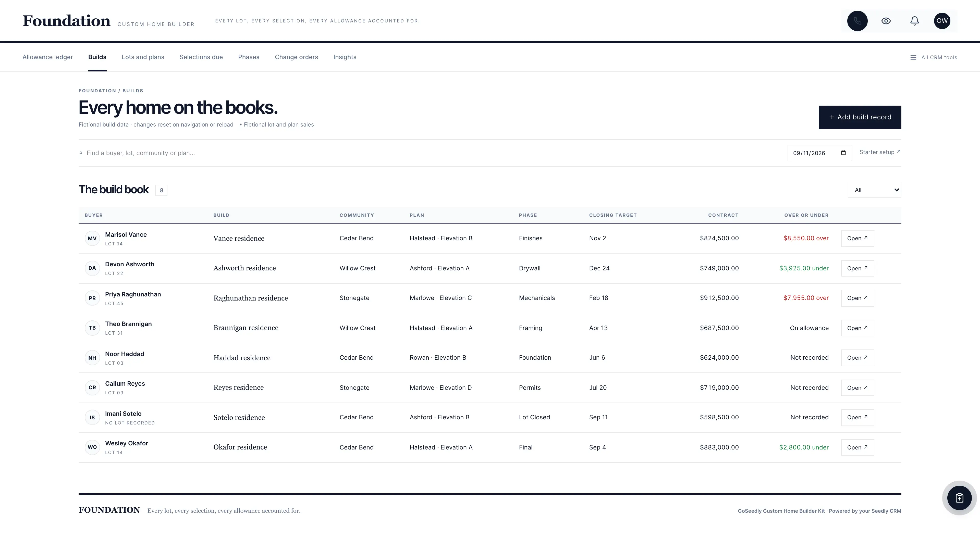Open the notifications bell
Image resolution: width=980 pixels, height=551 pixels.
[914, 21]
